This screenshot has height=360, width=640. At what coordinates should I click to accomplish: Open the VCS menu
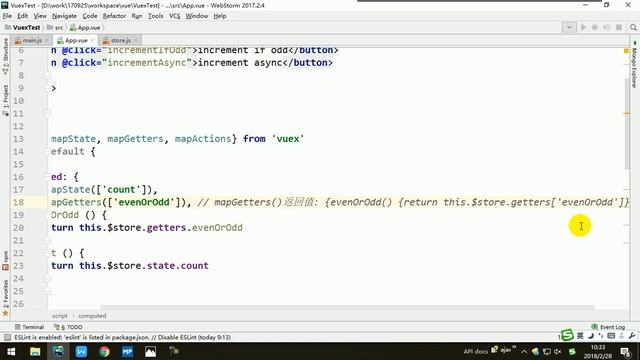tap(174, 16)
